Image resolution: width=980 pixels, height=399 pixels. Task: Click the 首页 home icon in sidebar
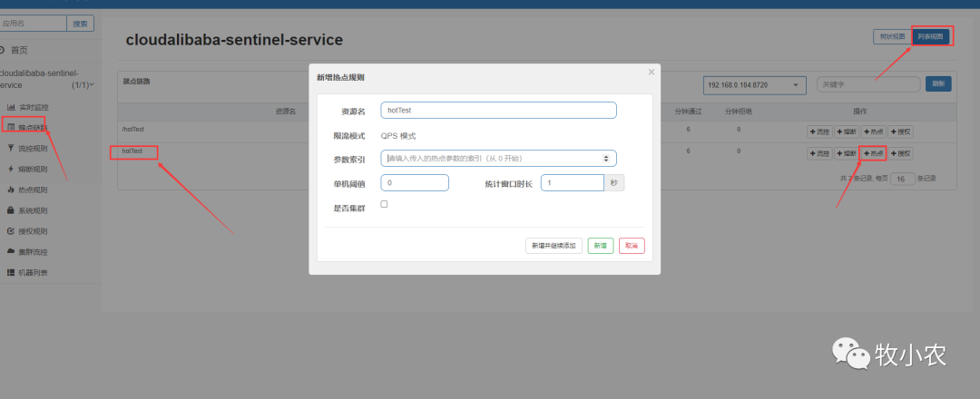coord(3,50)
